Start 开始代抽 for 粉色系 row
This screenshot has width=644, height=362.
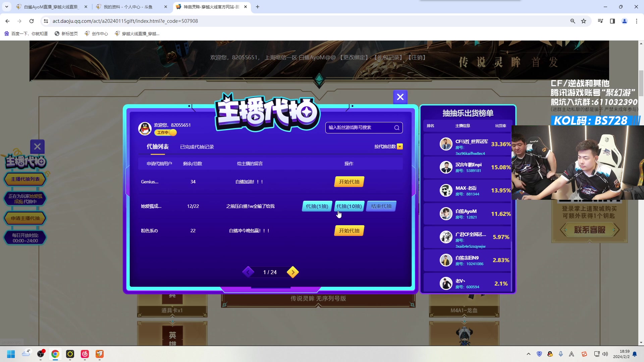(x=349, y=231)
